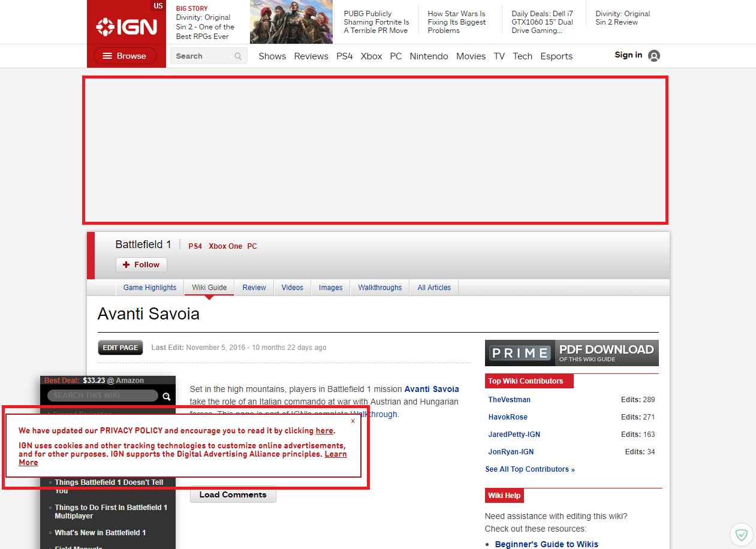The width and height of the screenshot is (756, 549).
Task: Open How Star Wars Is Fixing story
Action: pyautogui.click(x=457, y=22)
